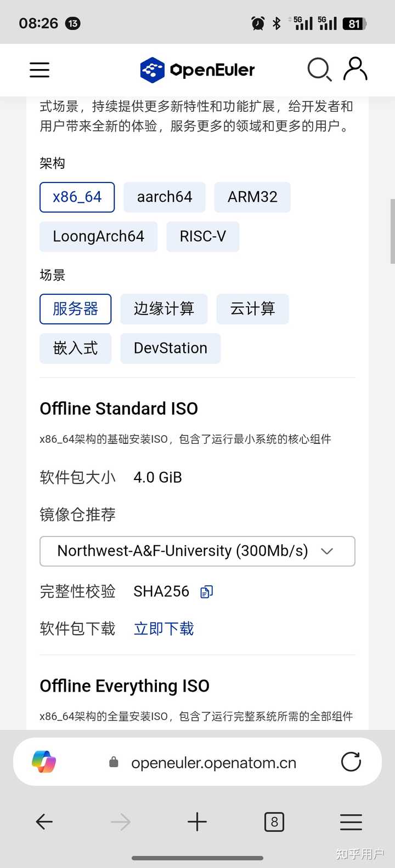395x868 pixels.
Task: Select 嵌入式 scenario
Action: click(x=75, y=349)
